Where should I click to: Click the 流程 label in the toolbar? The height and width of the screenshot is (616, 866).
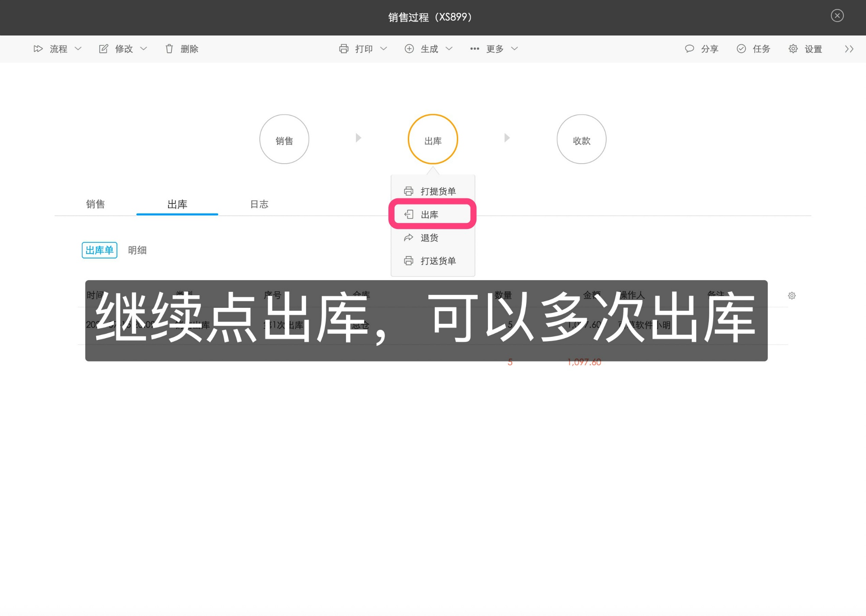[58, 49]
